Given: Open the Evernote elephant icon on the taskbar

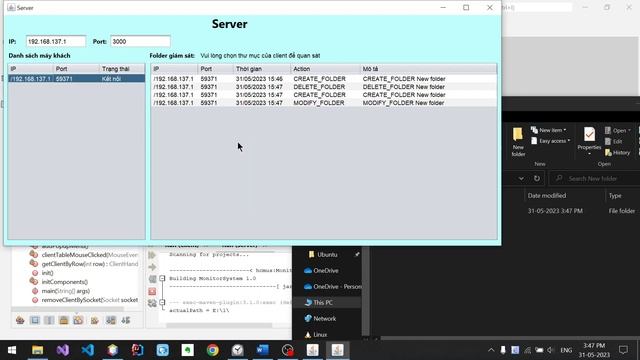Looking at the screenshot, I should [x=187, y=350].
